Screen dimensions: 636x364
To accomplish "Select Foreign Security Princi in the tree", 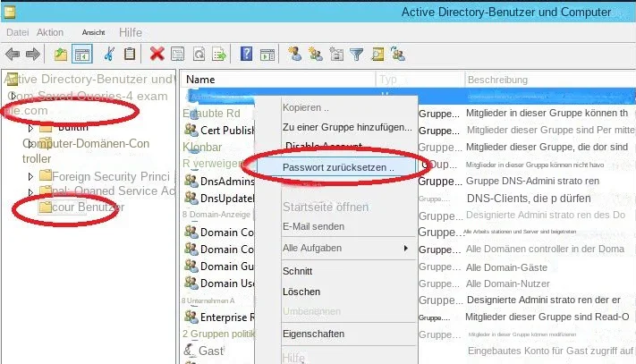I will [111, 176].
